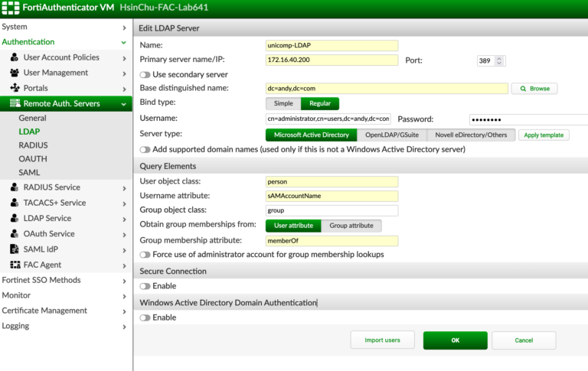Click the FAC Agent icon
This screenshot has height=371, width=588.
[x=15, y=265]
